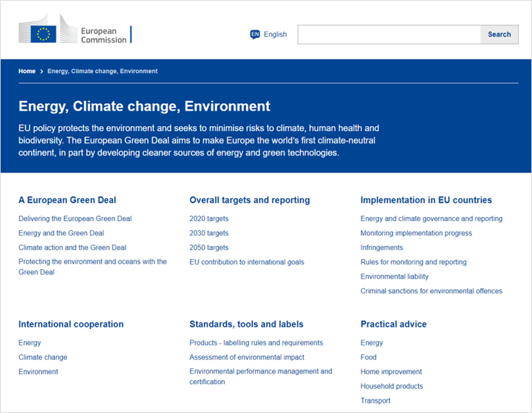Click the Energy, Climate change, Environment breadcrumb
This screenshot has width=532, height=413.
pyautogui.click(x=103, y=71)
